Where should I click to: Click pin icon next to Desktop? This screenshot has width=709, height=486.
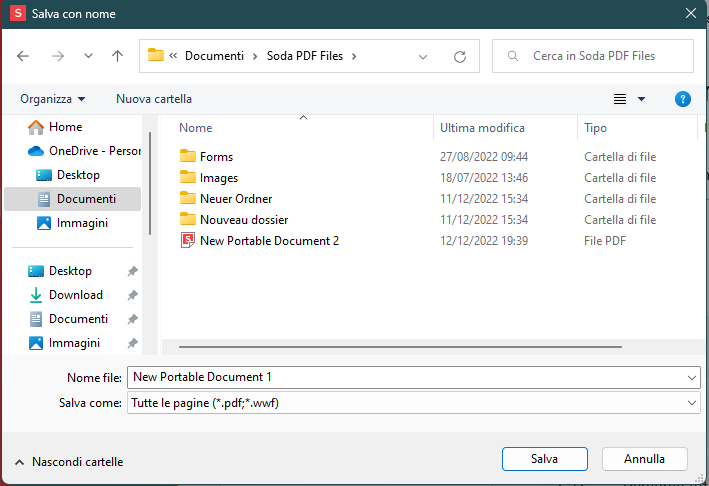[132, 271]
